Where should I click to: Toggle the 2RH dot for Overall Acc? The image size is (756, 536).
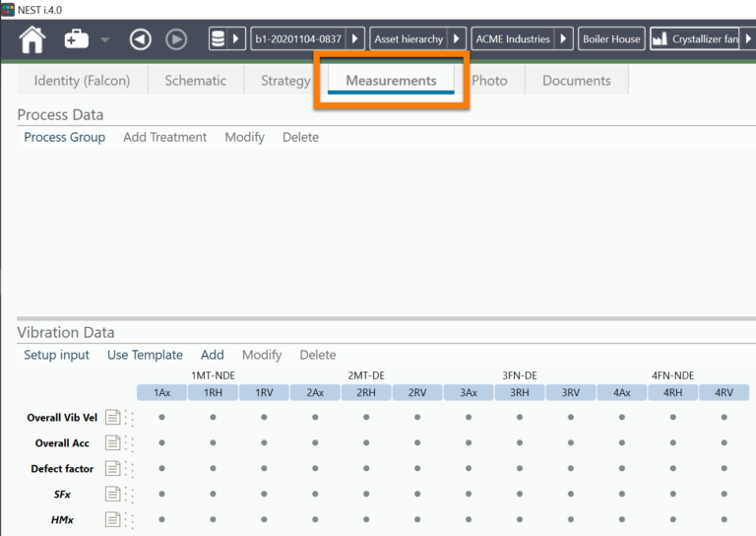pyautogui.click(x=366, y=443)
